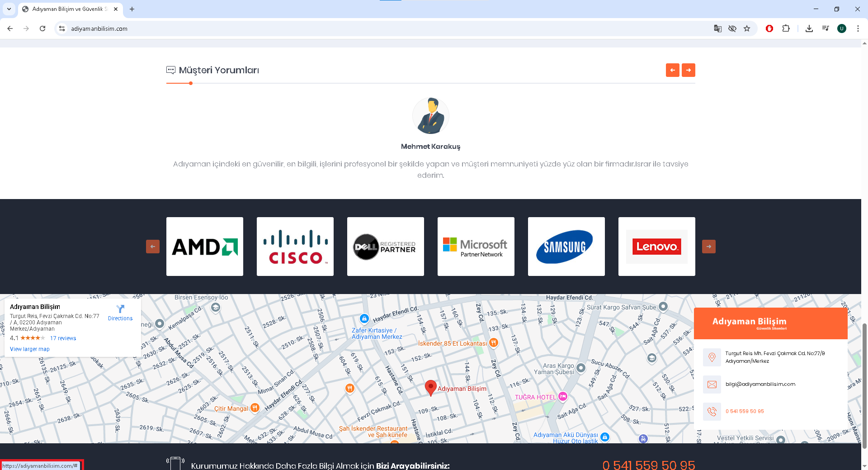Open the 17 reviews link

(63, 338)
